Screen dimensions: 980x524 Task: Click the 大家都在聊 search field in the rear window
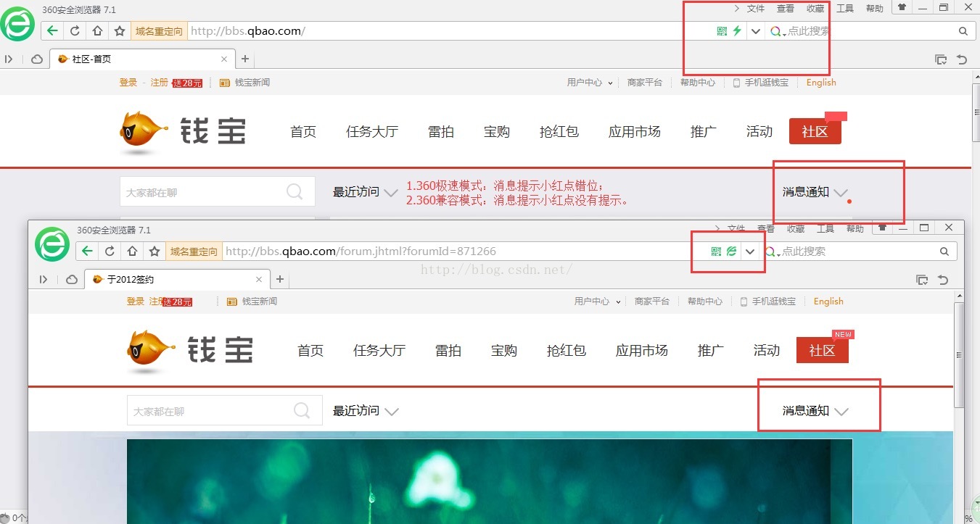point(218,192)
